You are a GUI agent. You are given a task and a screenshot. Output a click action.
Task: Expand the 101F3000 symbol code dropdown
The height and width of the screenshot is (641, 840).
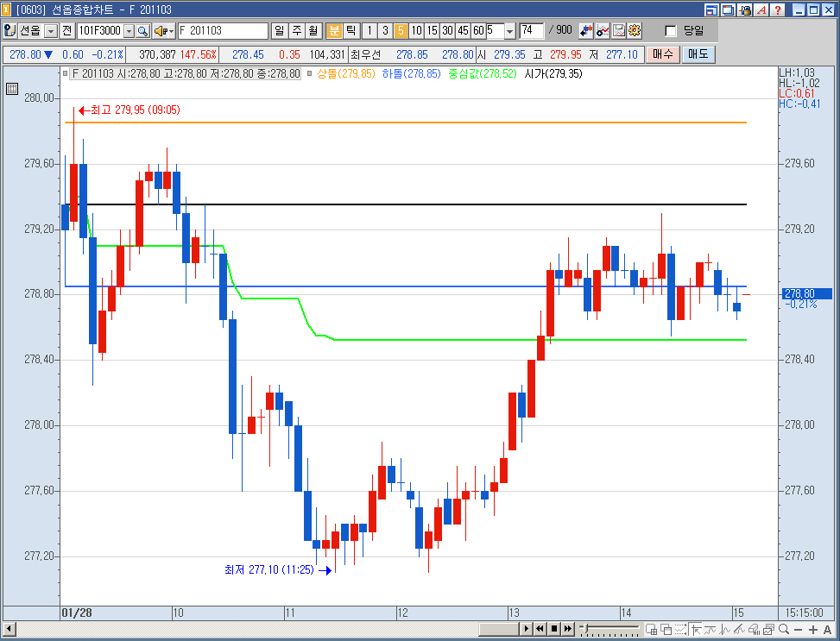(x=129, y=31)
